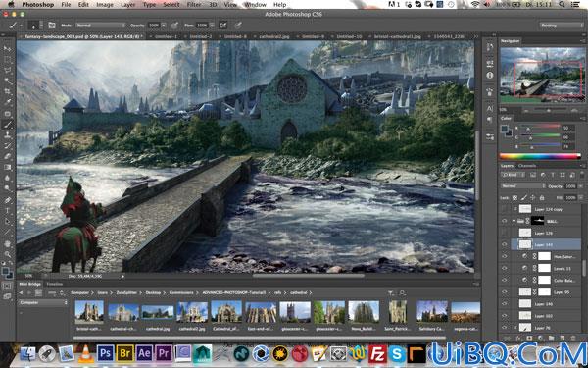Open VLC from the Dock
The image size is (588, 368).
(86, 353)
